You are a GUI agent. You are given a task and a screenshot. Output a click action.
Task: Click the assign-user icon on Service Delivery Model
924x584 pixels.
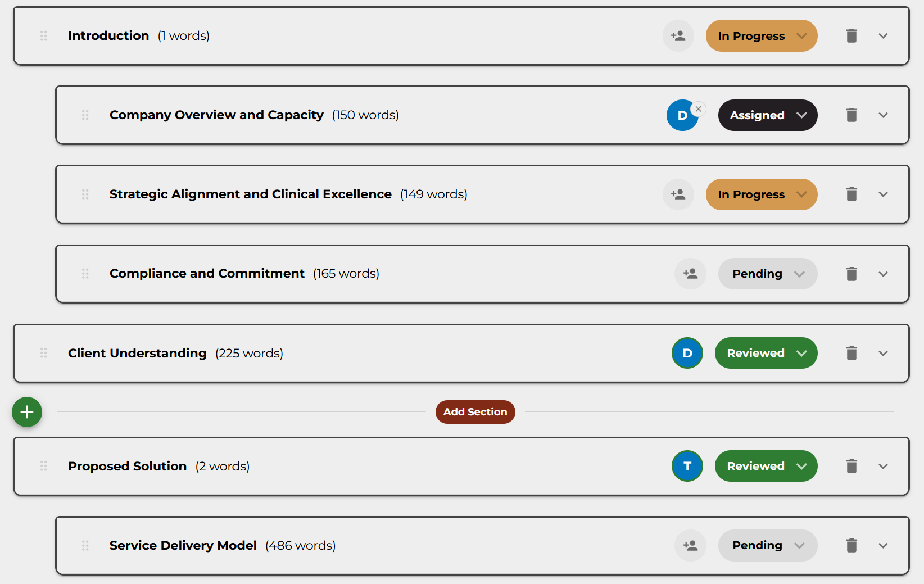click(690, 545)
